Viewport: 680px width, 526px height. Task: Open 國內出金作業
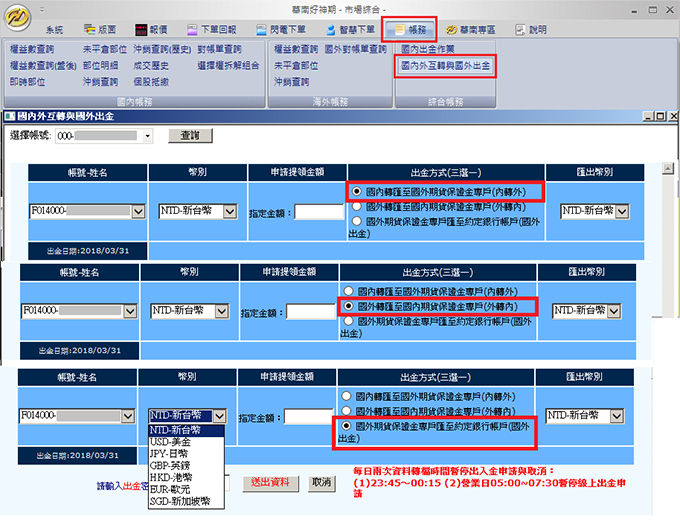tap(428, 49)
